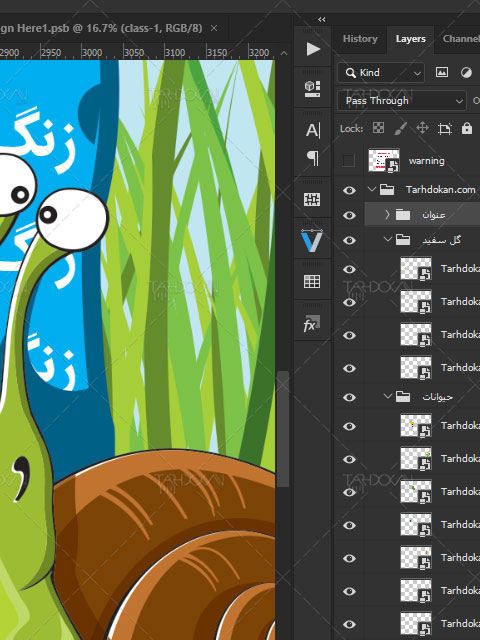
Task: Open the Actions panel play icon
Action: (x=313, y=49)
